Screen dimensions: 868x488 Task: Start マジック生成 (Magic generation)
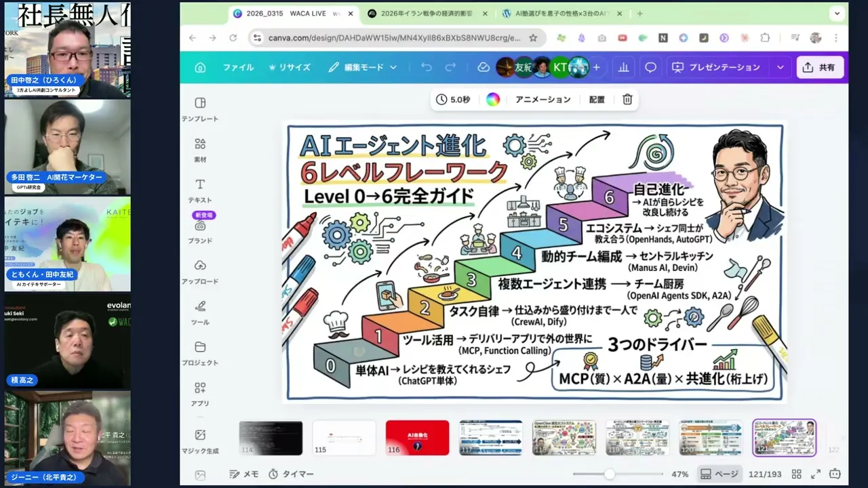pos(199,439)
